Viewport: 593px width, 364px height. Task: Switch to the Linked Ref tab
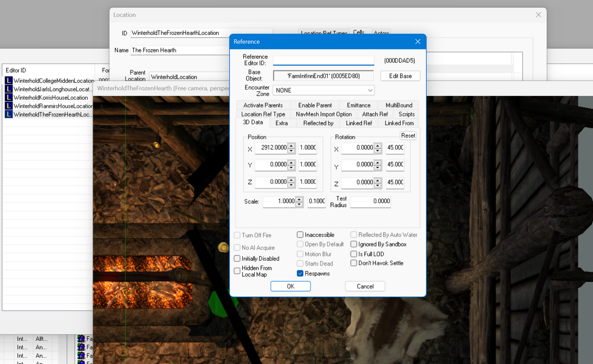pos(359,123)
